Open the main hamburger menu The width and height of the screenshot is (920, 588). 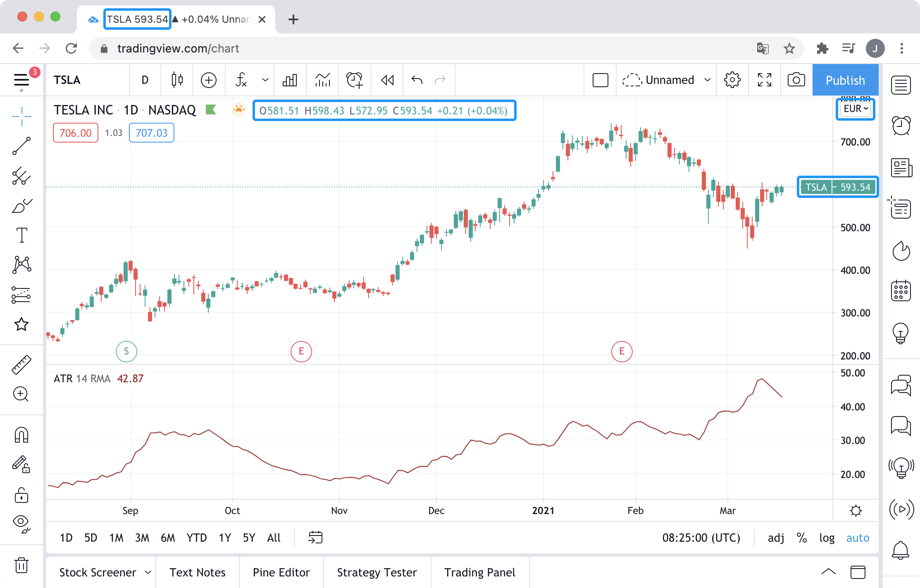click(x=21, y=80)
